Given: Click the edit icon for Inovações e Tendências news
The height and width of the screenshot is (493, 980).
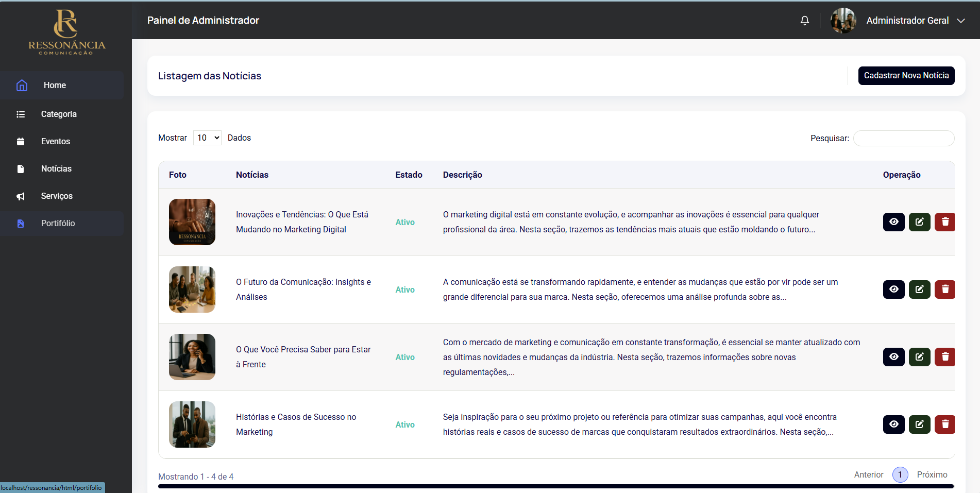Looking at the screenshot, I should point(919,222).
